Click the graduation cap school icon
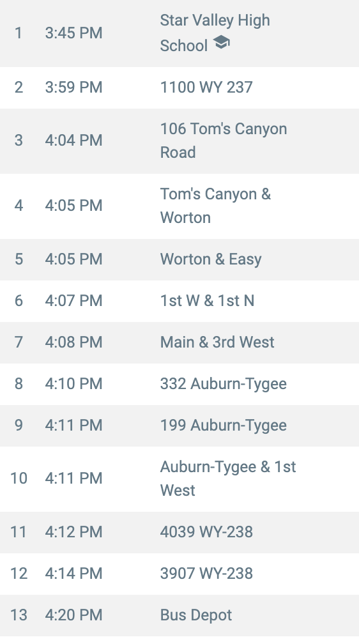Viewport: 359px width, 644px height. tap(222, 42)
